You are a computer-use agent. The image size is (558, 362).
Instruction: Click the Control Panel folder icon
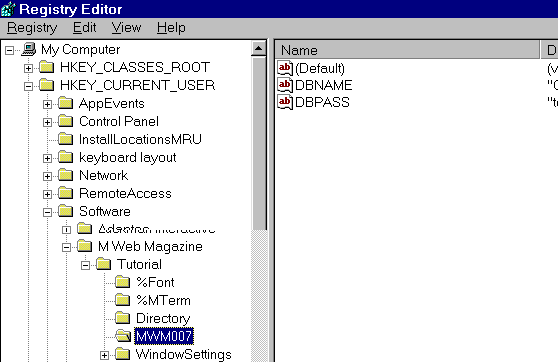pyautogui.click(x=65, y=121)
